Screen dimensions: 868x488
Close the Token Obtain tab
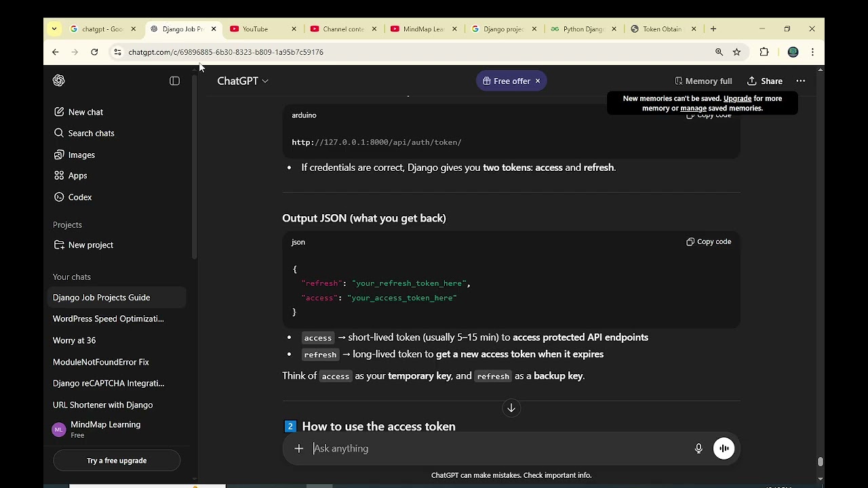tap(694, 29)
